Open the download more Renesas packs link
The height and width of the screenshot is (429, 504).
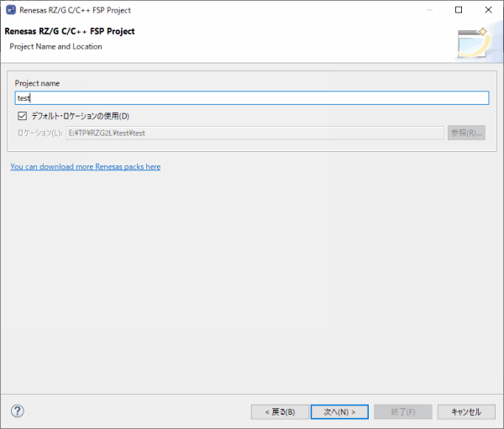click(86, 167)
